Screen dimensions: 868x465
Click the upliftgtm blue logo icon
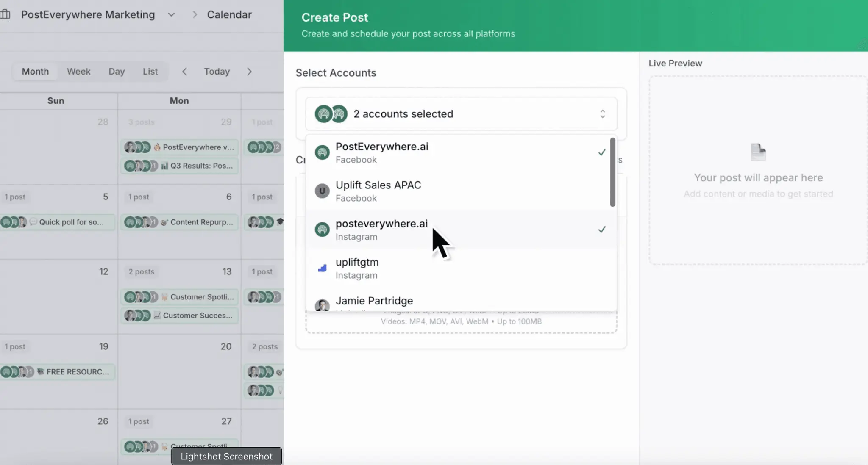(x=322, y=268)
